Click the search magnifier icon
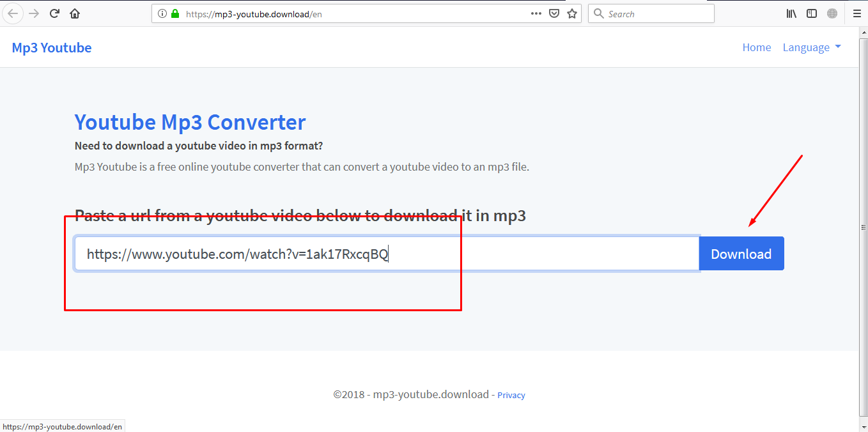This screenshot has height=432, width=868. pos(598,13)
